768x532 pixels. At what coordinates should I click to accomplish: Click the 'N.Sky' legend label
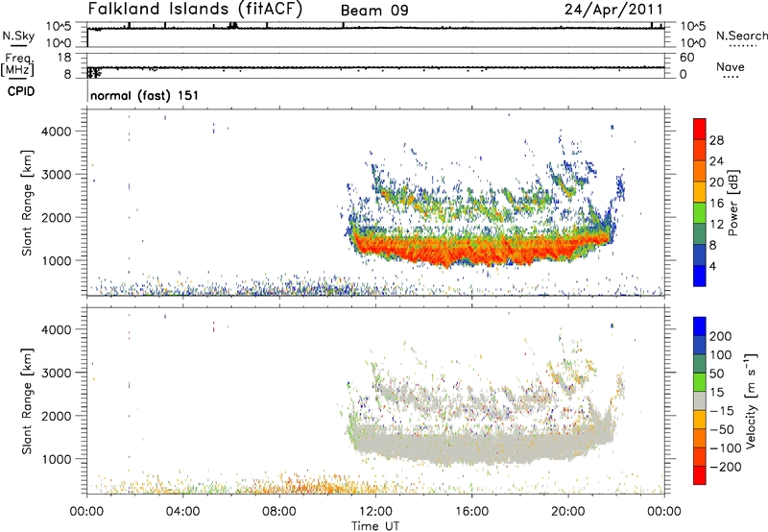(x=18, y=36)
